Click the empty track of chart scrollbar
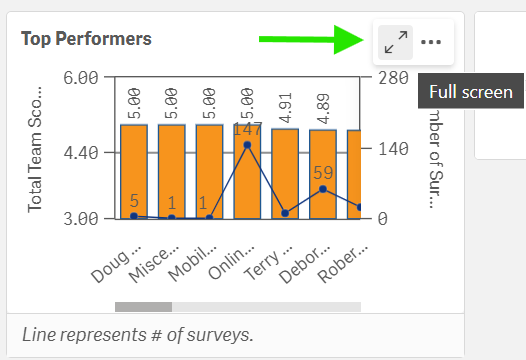This screenshot has width=526, height=360. pyautogui.click(x=266, y=307)
